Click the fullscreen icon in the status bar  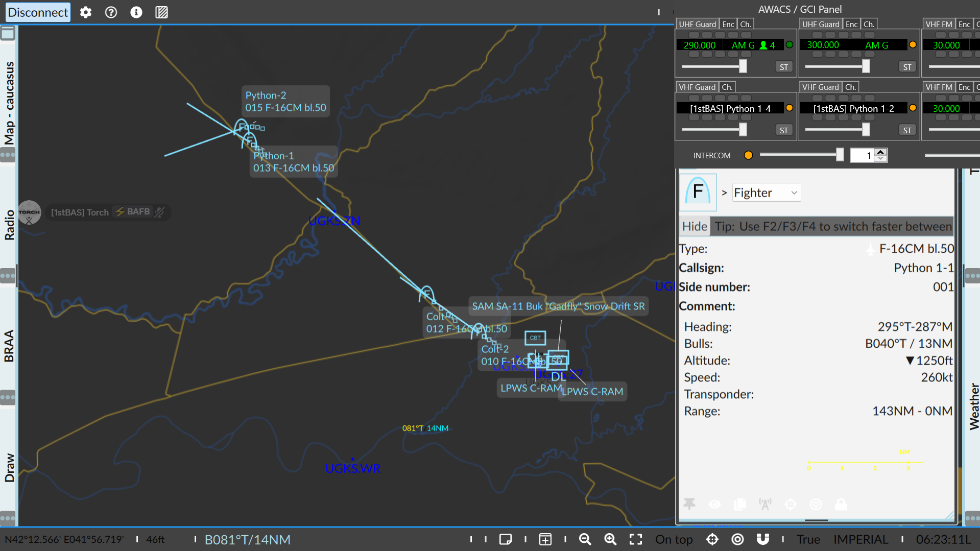(x=635, y=539)
